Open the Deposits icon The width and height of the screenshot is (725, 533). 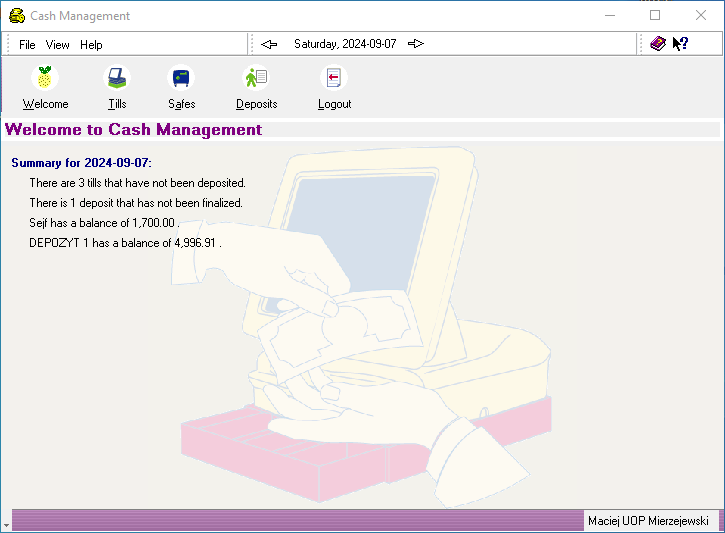coord(256,77)
